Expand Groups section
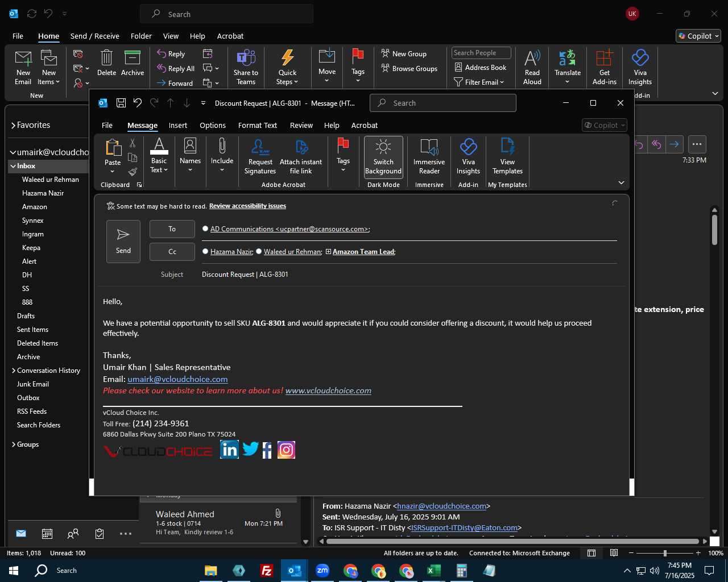Viewport: 728px width, 582px height. coord(14,444)
